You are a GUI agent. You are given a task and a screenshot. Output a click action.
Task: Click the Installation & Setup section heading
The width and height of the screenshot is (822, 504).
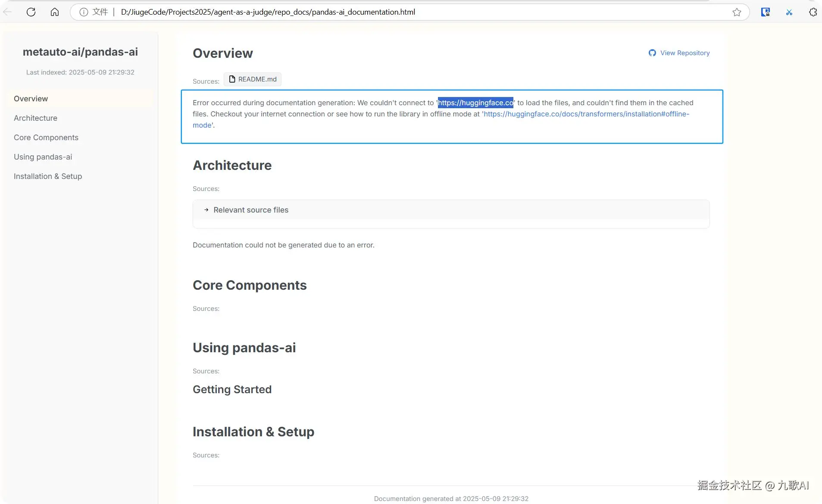coord(253,432)
